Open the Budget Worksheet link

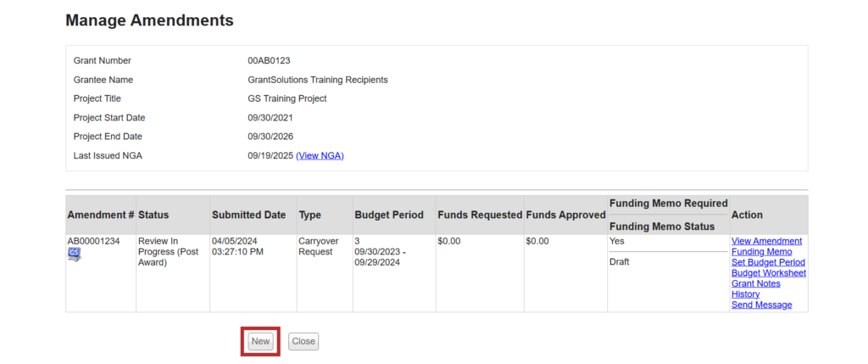(768, 273)
